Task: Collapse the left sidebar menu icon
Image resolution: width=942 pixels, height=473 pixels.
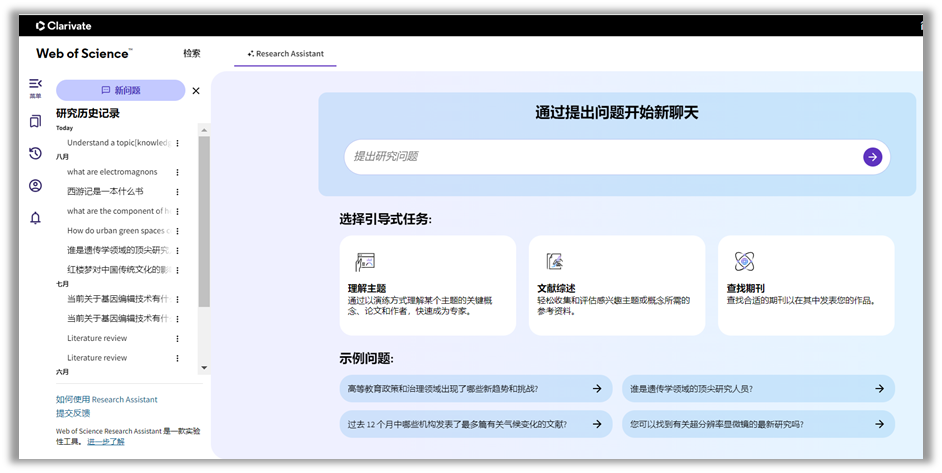Action: click(36, 84)
